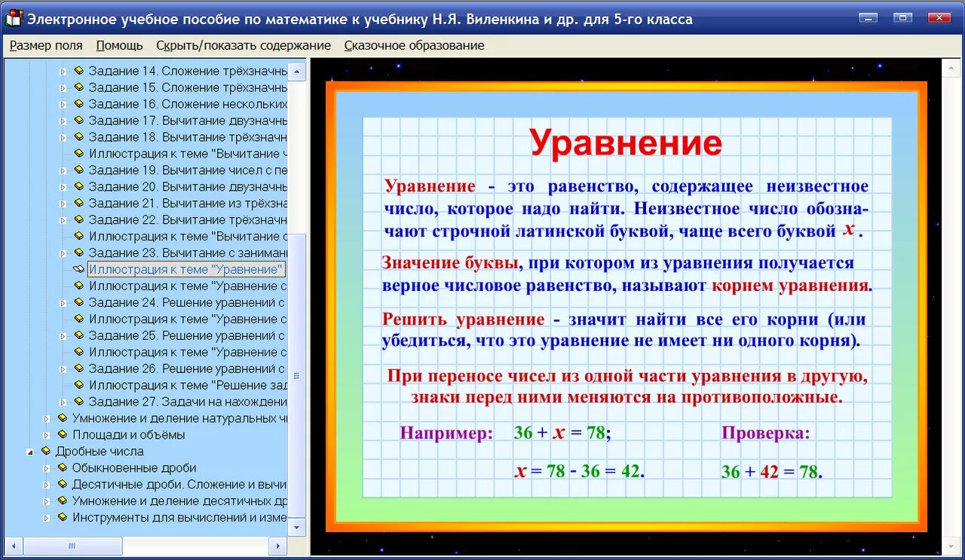Click tree panel vertical scrollbar thumb
This screenshot has height=560, width=965.
point(298,375)
